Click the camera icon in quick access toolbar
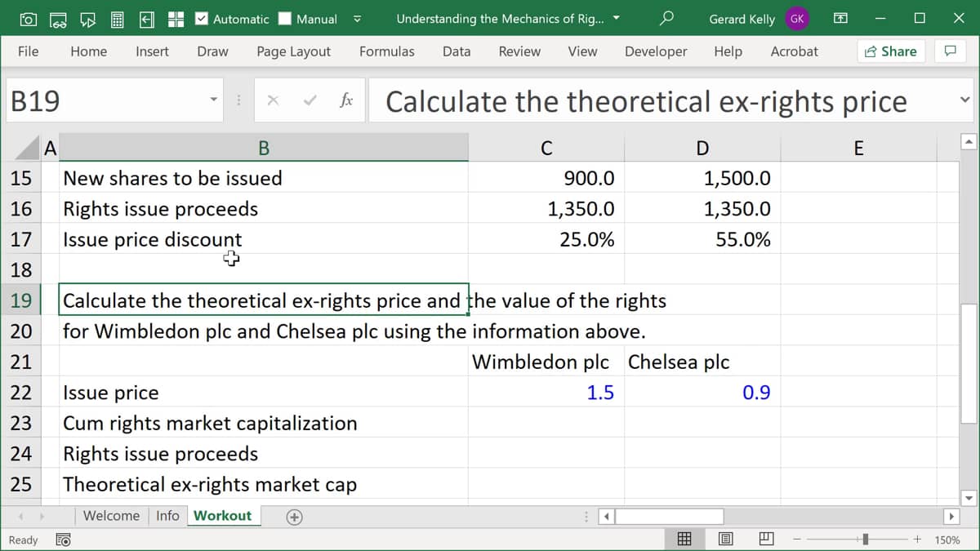Screen dimensions: 980x551 pyautogui.click(x=29, y=19)
